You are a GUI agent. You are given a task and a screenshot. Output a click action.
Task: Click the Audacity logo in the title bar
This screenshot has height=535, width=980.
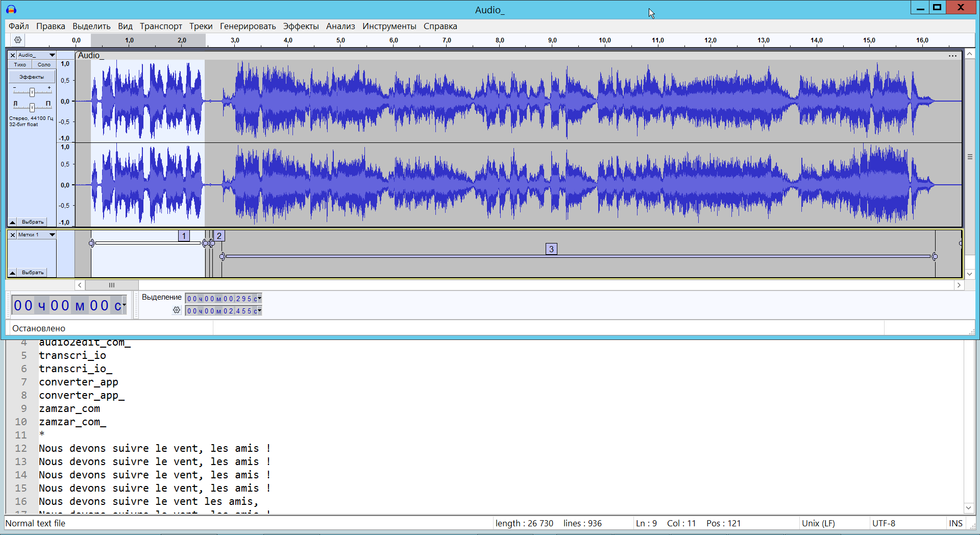click(x=11, y=10)
